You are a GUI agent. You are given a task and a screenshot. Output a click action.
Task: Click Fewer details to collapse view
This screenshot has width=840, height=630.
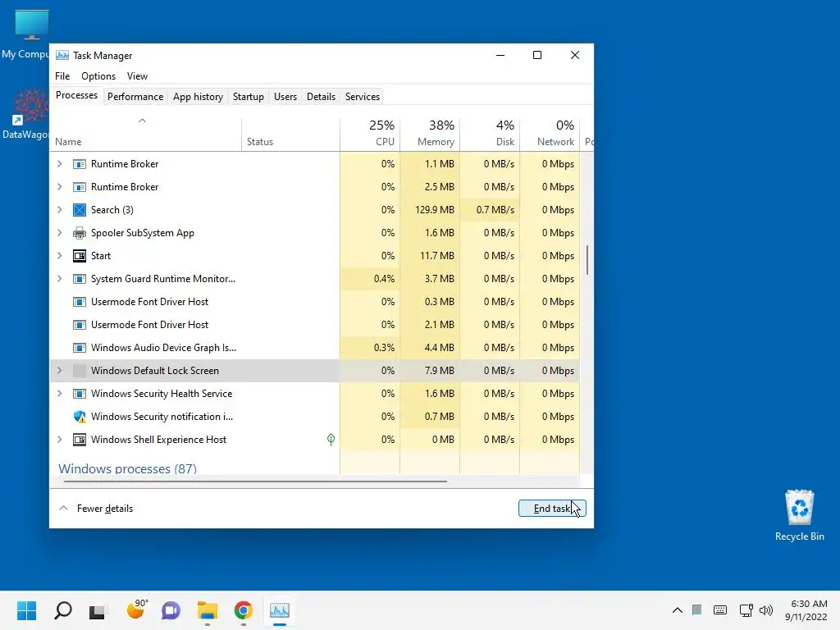pyautogui.click(x=97, y=509)
